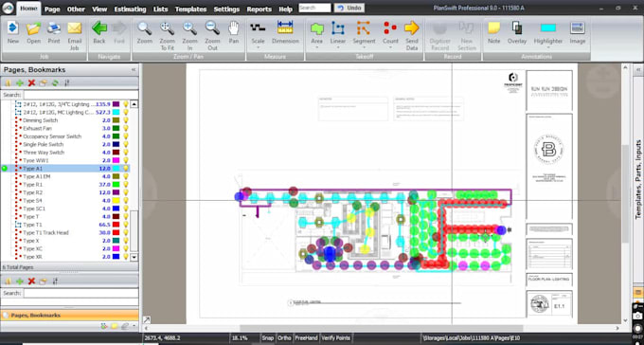Click the Zoom In tool
This screenshot has height=345, width=644.
click(x=189, y=28)
